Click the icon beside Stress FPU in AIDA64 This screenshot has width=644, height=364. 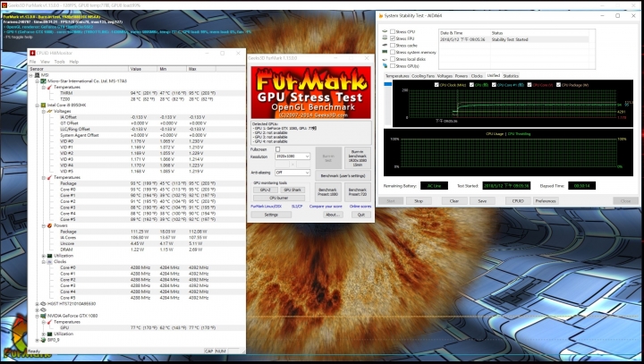[x=385, y=38]
